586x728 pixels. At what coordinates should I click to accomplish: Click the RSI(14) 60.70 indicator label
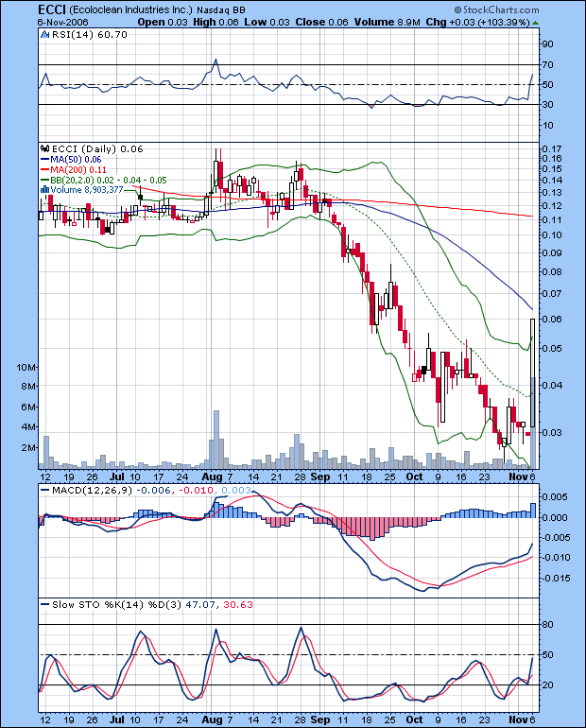[90, 34]
